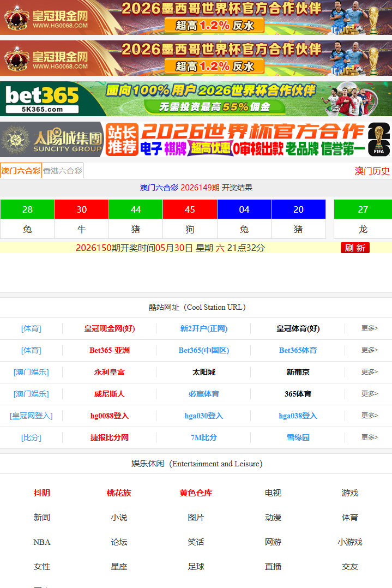Expand 更多> in the 威尼斯人 row
Image resolution: width=392 pixels, height=588 pixels.
[370, 393]
